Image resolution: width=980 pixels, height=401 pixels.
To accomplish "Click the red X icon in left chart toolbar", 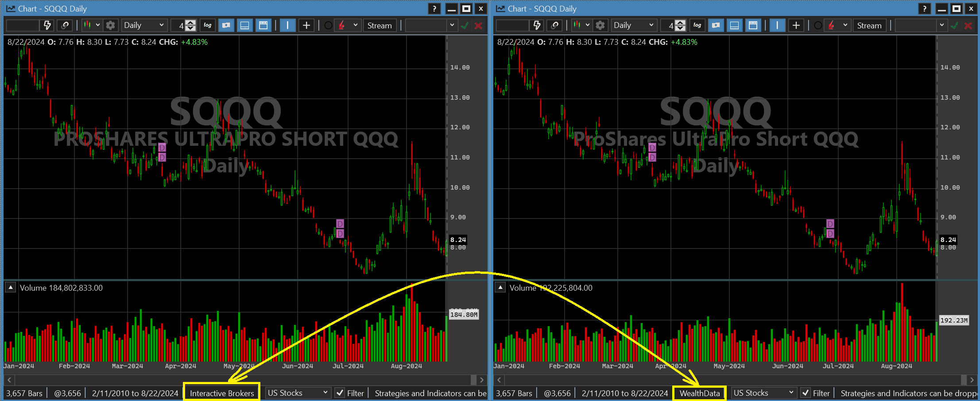I will pyautogui.click(x=478, y=26).
